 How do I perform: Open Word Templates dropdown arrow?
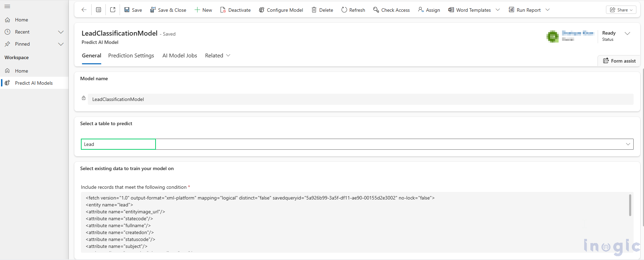498,10
